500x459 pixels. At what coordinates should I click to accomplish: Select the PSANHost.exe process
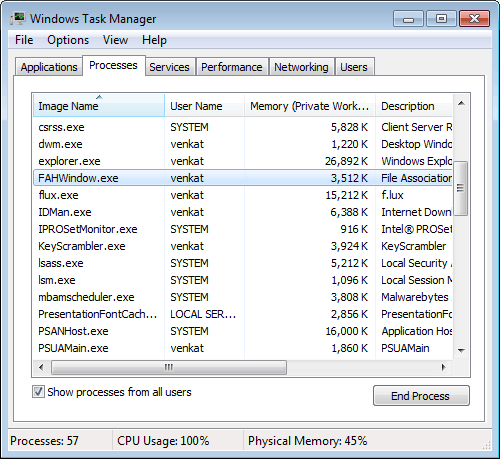click(243, 331)
